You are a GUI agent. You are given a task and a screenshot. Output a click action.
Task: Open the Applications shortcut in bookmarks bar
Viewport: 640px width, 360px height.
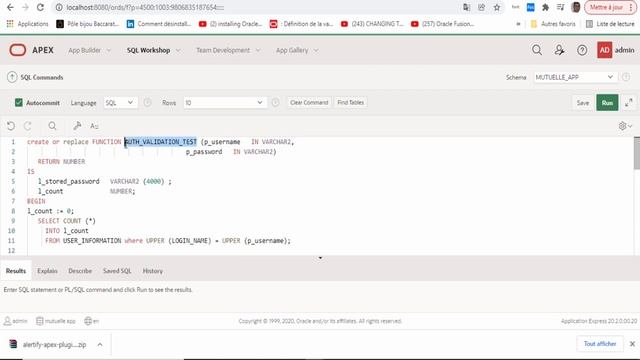pos(27,24)
